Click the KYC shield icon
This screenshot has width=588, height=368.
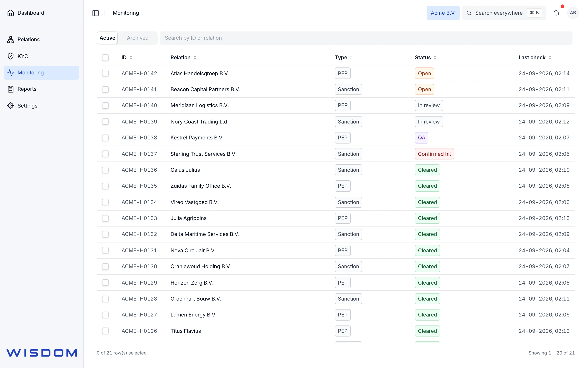[x=10, y=56]
